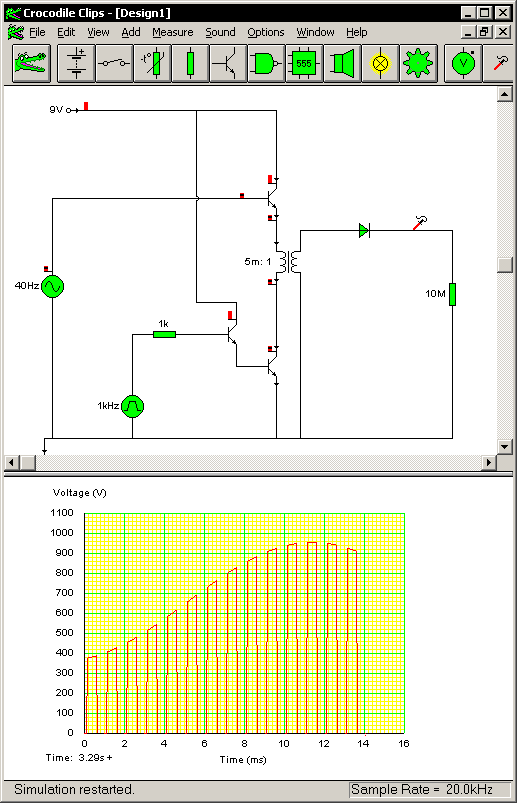Open the Add menu
Image resolution: width=517 pixels, height=803 pixels.
click(x=131, y=32)
